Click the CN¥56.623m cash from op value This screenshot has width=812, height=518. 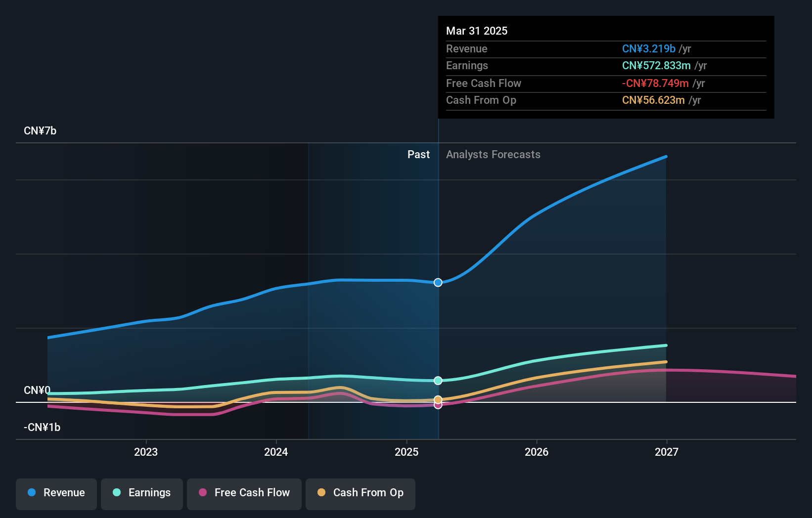653,100
